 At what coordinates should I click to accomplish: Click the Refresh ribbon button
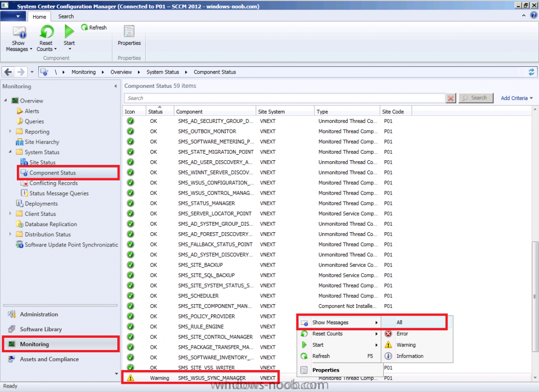click(x=94, y=28)
